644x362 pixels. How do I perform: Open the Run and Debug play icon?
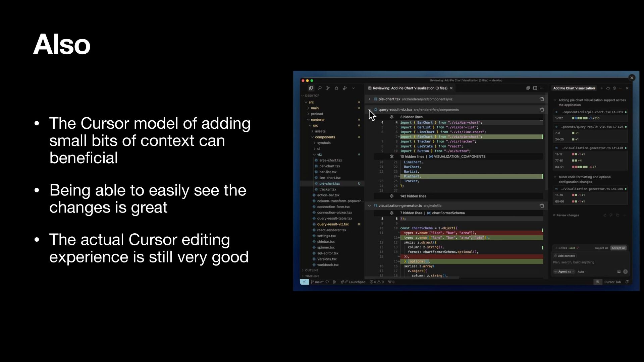coord(345,88)
